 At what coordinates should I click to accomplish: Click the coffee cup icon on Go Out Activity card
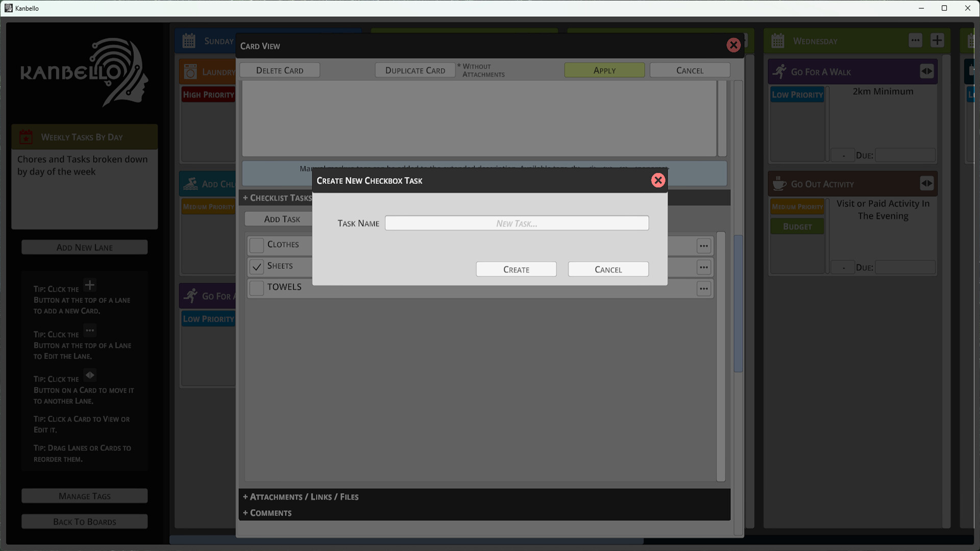point(779,183)
